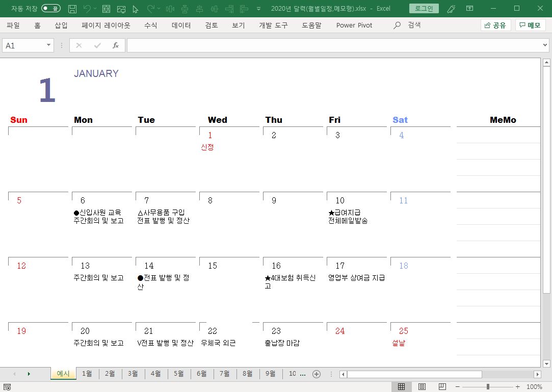Select Normal view icon in status bar
Image resolution: width=552 pixels, height=392 pixels.
[402, 387]
